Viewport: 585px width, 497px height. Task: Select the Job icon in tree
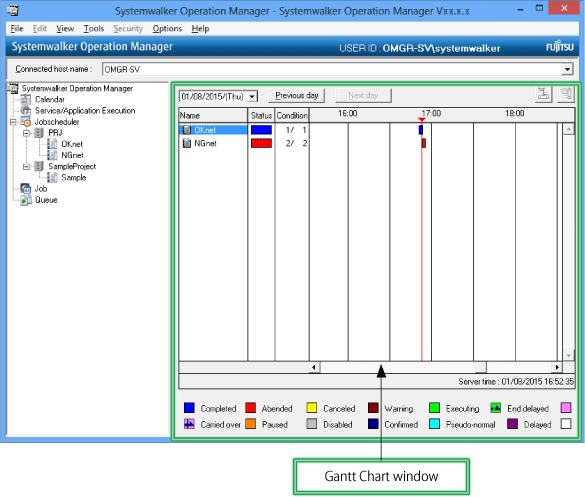point(26,188)
